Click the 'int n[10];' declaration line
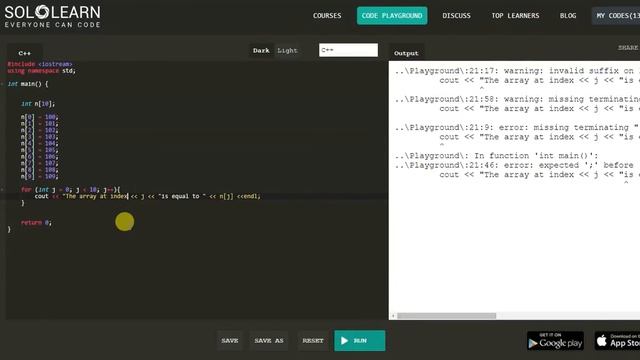This screenshot has height=360, width=640. pyautogui.click(x=38, y=104)
